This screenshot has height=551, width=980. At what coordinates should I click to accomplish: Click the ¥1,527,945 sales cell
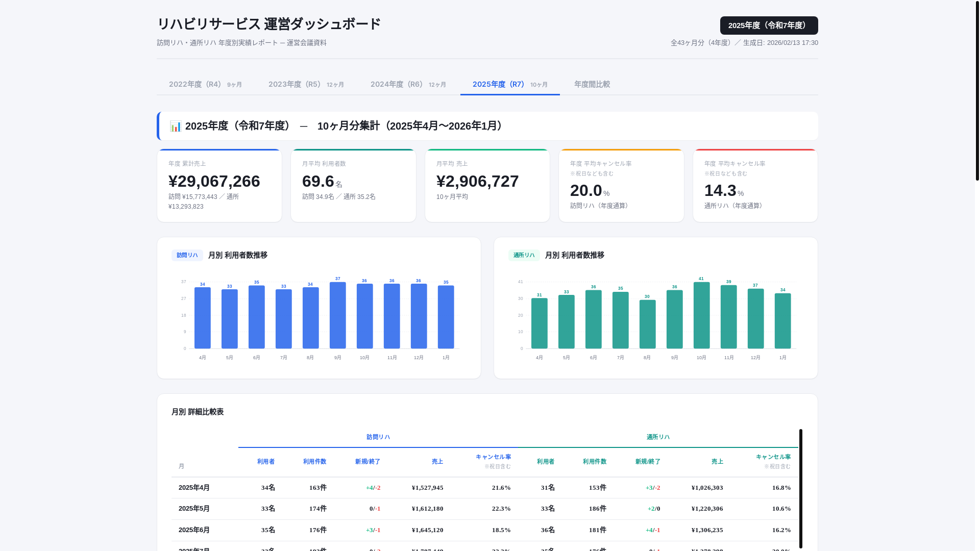pyautogui.click(x=428, y=488)
